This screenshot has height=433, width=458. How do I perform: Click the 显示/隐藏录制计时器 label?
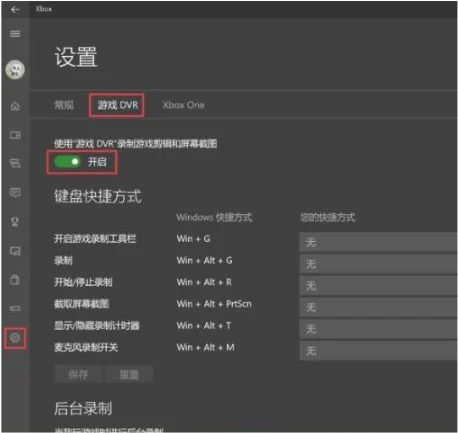97,325
